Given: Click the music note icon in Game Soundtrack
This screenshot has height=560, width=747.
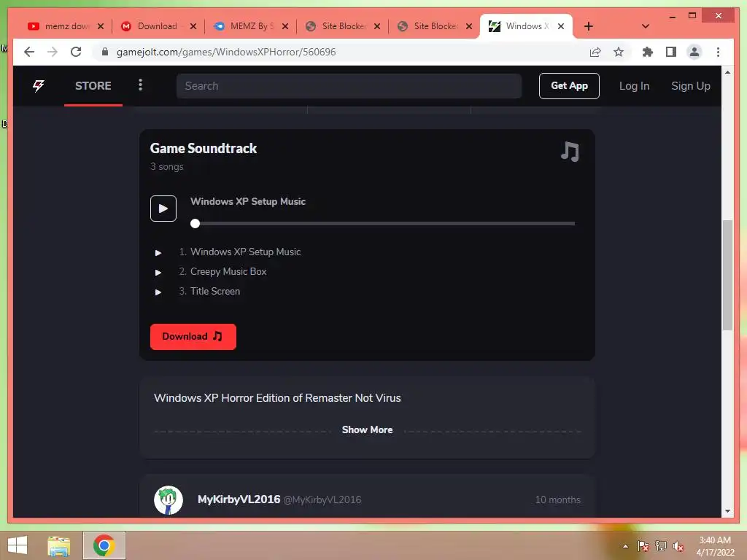Looking at the screenshot, I should (x=570, y=152).
